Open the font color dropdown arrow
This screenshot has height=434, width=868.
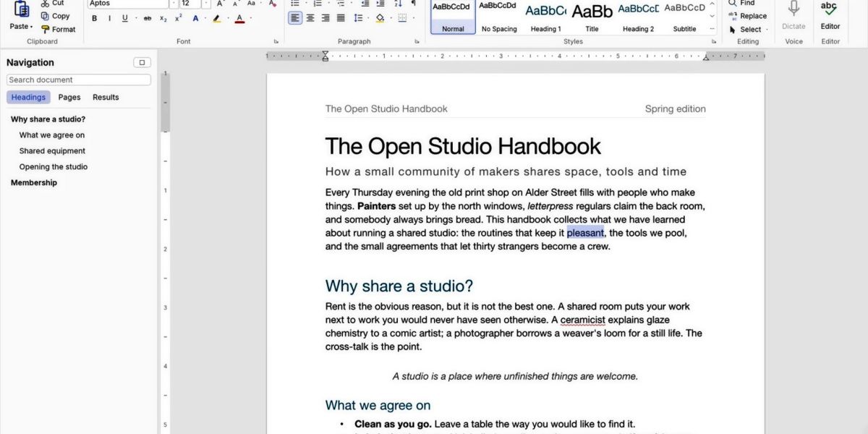[x=250, y=18]
